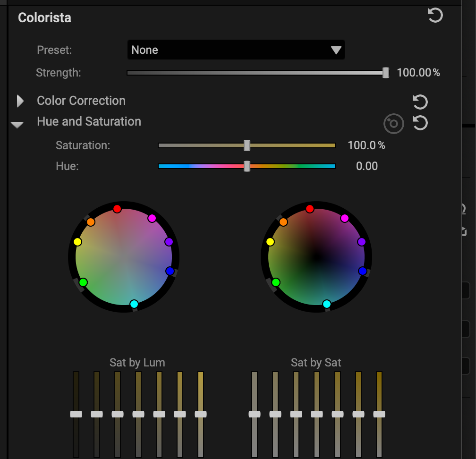Collapse the Hue and Saturation section

17,125
